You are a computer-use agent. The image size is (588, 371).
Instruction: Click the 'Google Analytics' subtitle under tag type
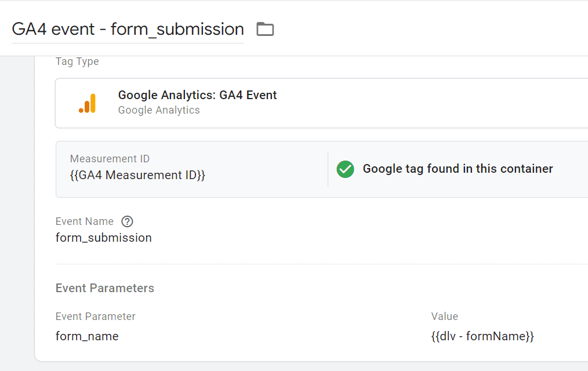[159, 110]
